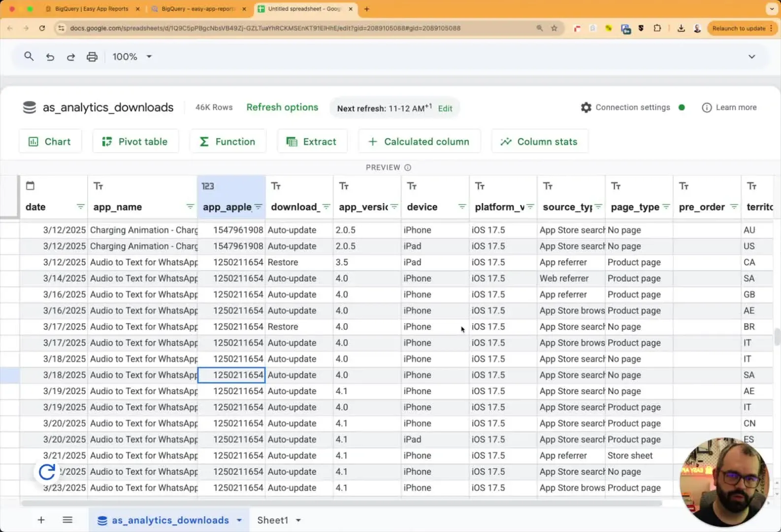Click the circular refresh button over the grid

pyautogui.click(x=47, y=472)
